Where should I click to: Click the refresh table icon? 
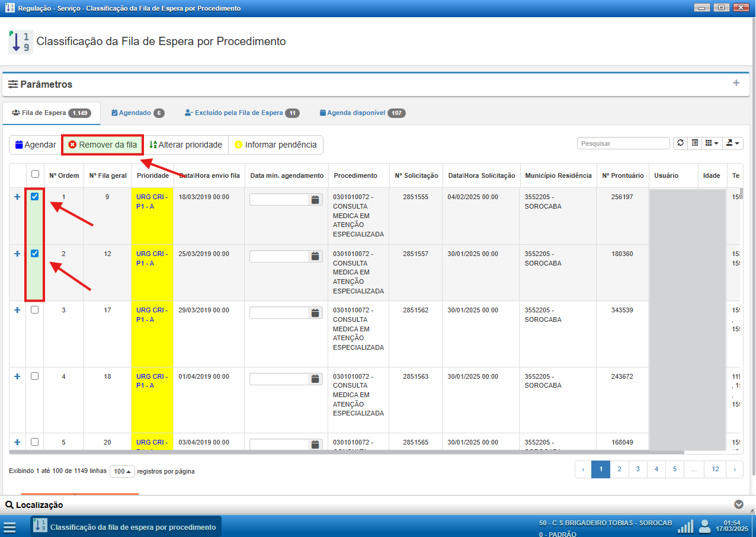click(680, 143)
